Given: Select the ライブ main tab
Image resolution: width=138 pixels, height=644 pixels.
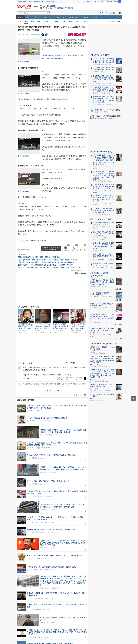Looking at the screenshot, I should pyautogui.click(x=37, y=17).
